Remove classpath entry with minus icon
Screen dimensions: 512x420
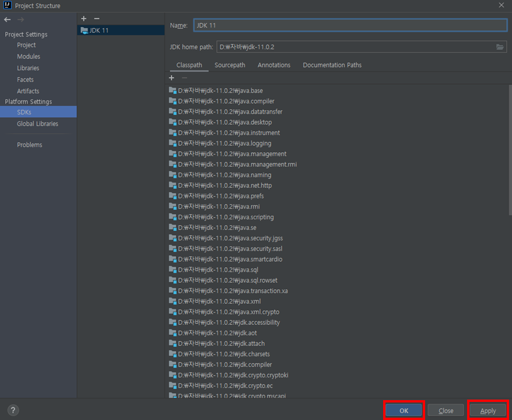(x=184, y=78)
